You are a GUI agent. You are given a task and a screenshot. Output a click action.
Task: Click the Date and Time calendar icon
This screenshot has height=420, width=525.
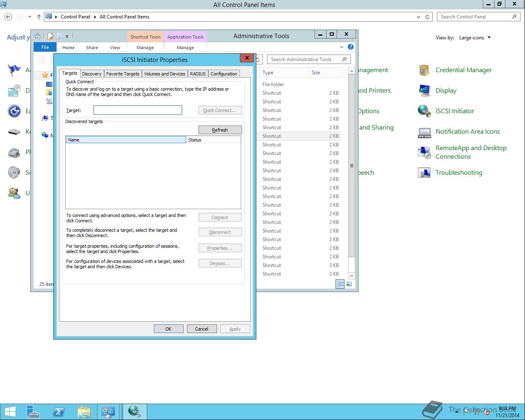click(x=14, y=91)
